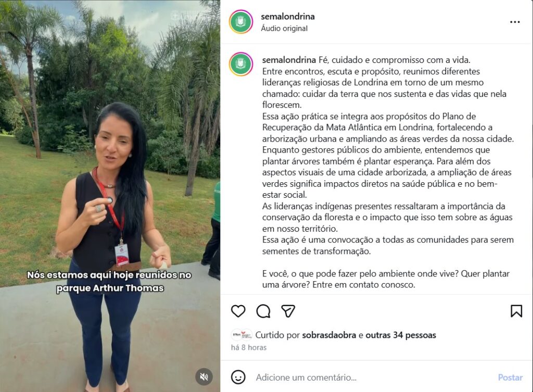Focus the 'Adicione um comentário...' field
533x392 pixels.
(374, 377)
